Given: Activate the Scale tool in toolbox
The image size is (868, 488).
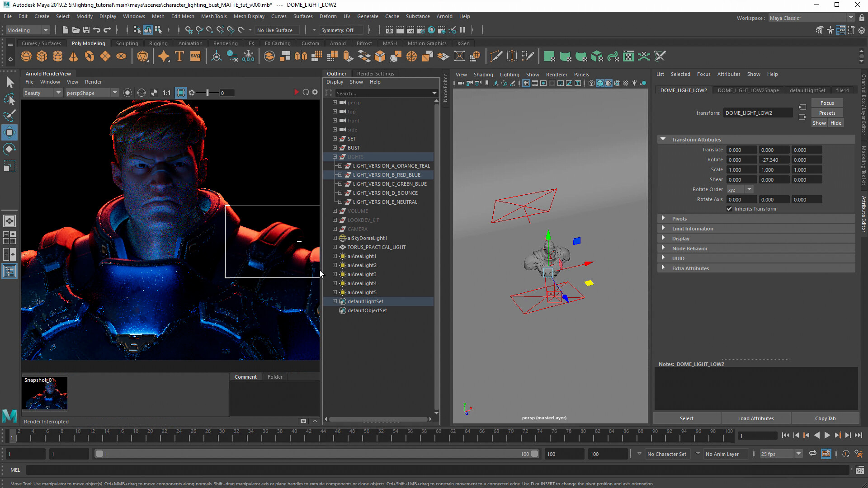Looking at the screenshot, I should click(9, 166).
